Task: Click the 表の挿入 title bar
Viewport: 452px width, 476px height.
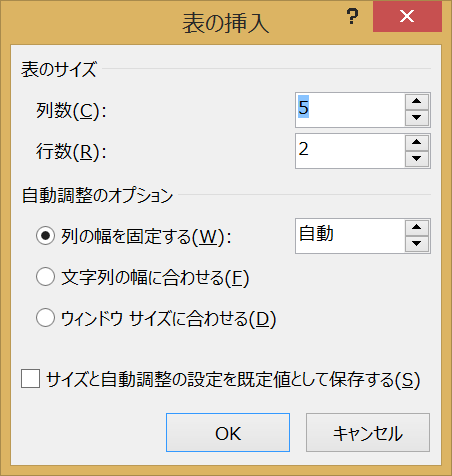Action: tap(226, 23)
